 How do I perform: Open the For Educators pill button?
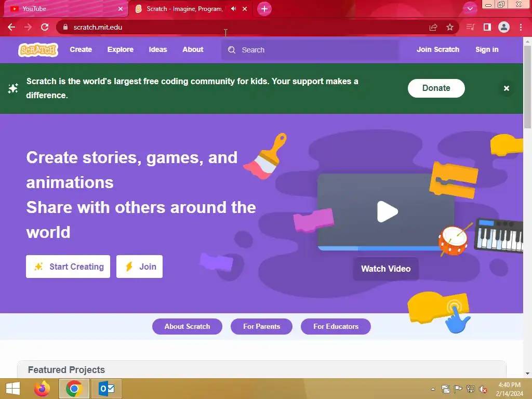click(x=336, y=326)
